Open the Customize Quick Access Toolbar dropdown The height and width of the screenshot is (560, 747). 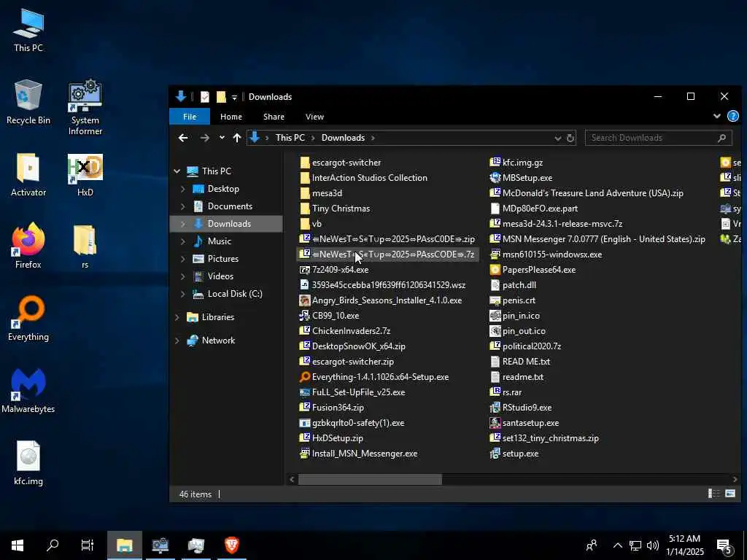pos(234,98)
